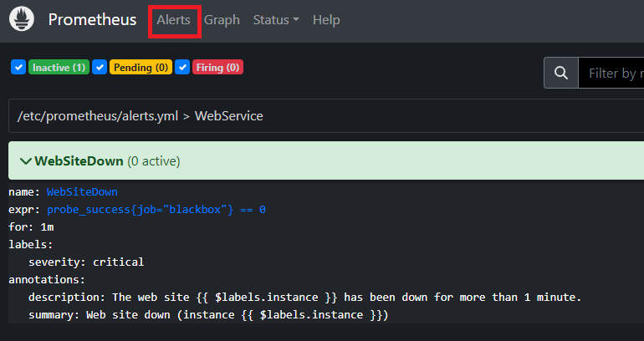The image size is (644, 341).
Task: Click the green Inactive (1) badge
Action: coord(59,67)
